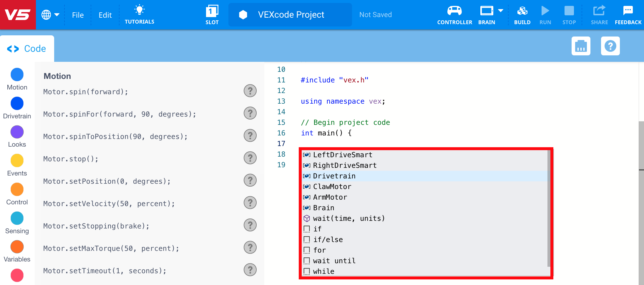Screen dimensions: 644x285
Task: Run the program on the robot
Action: tap(545, 14)
